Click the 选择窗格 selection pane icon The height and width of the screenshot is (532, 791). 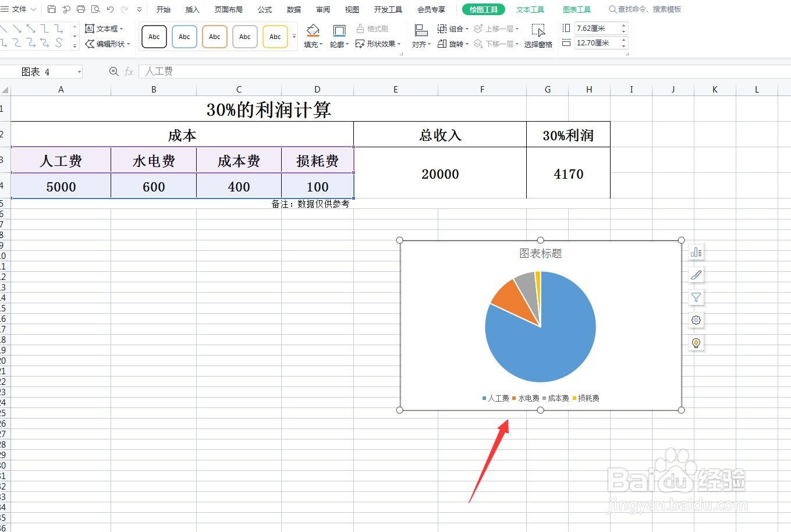[x=538, y=35]
